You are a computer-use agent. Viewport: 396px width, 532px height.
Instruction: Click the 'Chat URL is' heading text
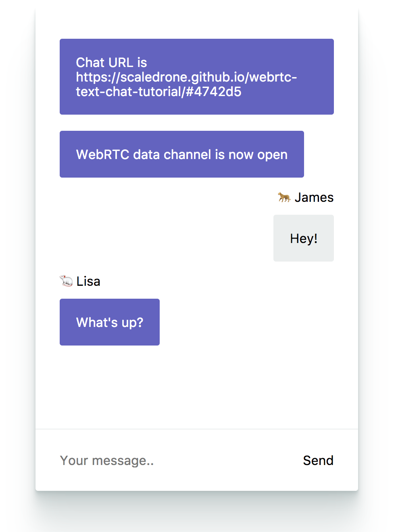point(111,63)
